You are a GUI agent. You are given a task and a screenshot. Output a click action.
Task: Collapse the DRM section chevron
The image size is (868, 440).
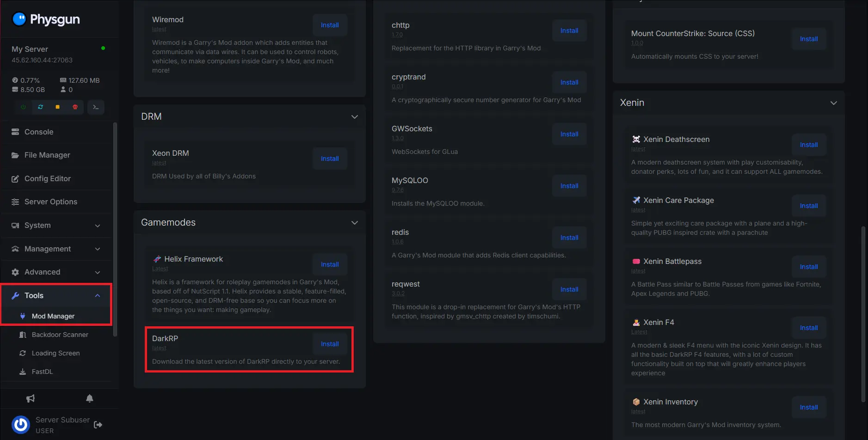click(x=355, y=117)
